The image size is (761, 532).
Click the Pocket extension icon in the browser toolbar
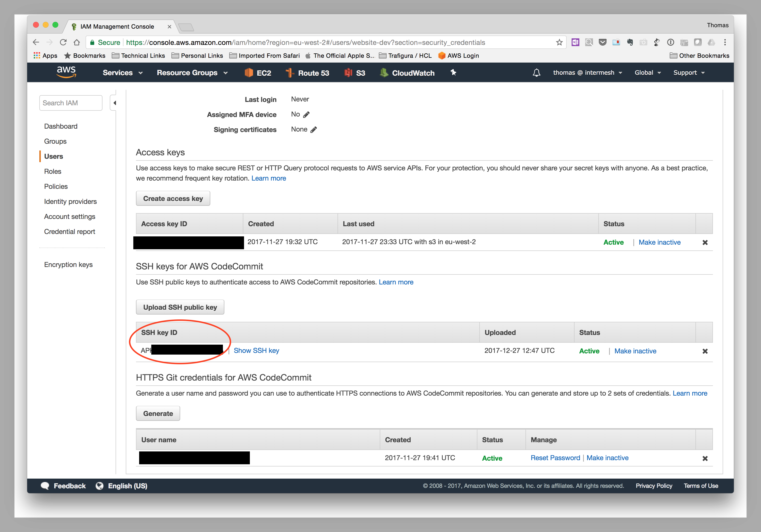pos(603,42)
